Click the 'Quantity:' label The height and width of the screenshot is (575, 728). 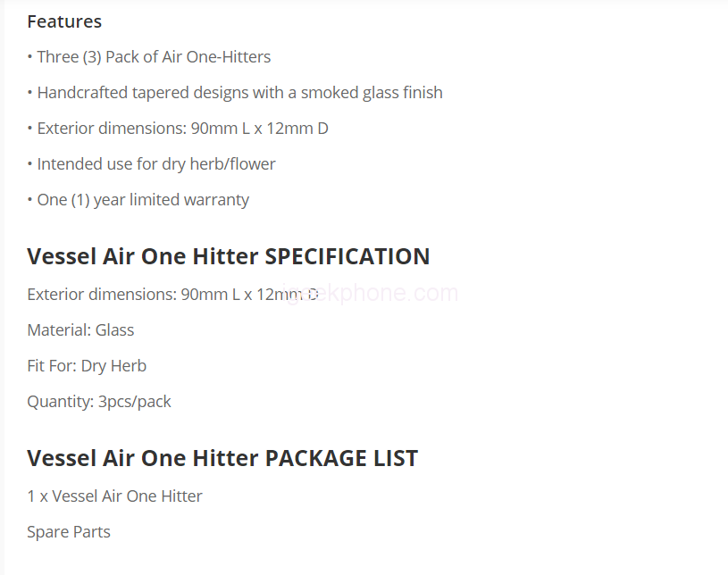pyautogui.click(x=60, y=402)
